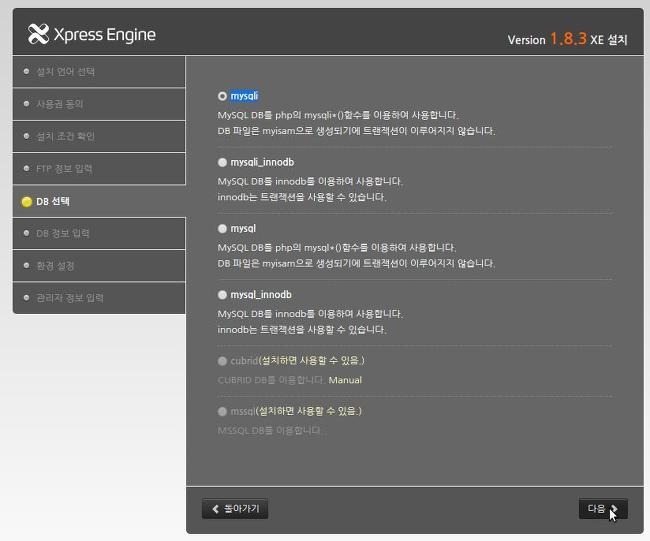Viewport: 650px width, 541px height.
Task: Select the mysqli radio option
Action: pyautogui.click(x=222, y=96)
